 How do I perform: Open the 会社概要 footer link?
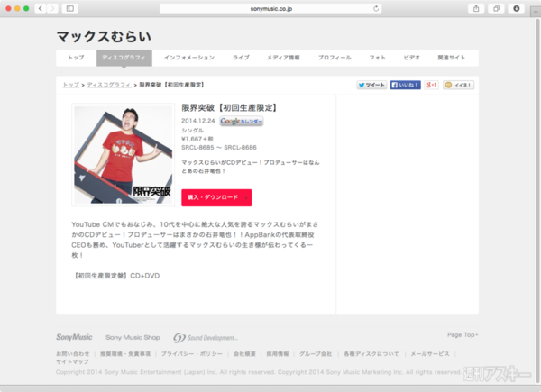tap(244, 354)
